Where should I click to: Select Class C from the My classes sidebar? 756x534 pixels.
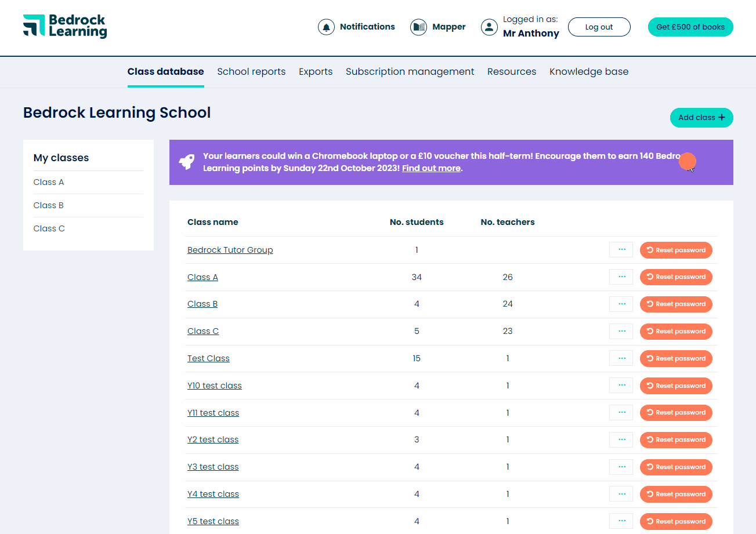pyautogui.click(x=49, y=228)
